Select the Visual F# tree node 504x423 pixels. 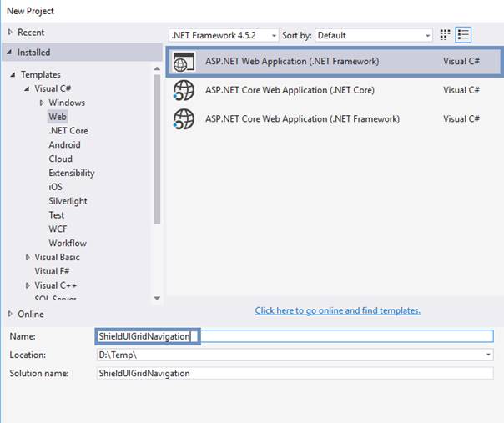pos(52,271)
